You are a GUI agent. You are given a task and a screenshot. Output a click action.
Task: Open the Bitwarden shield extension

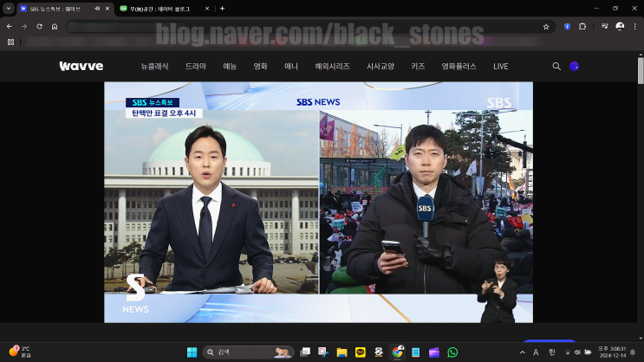tap(567, 26)
